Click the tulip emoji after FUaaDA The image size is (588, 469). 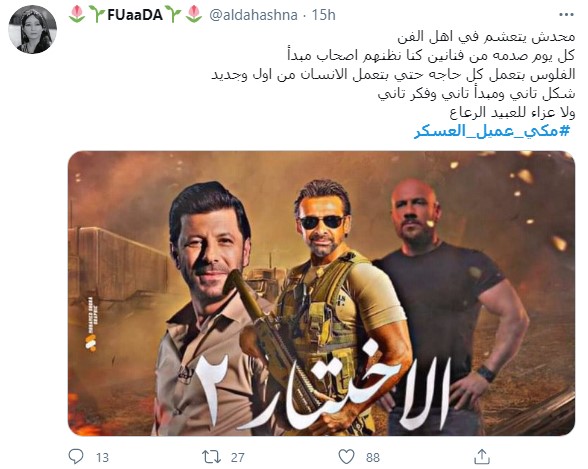tap(194, 15)
